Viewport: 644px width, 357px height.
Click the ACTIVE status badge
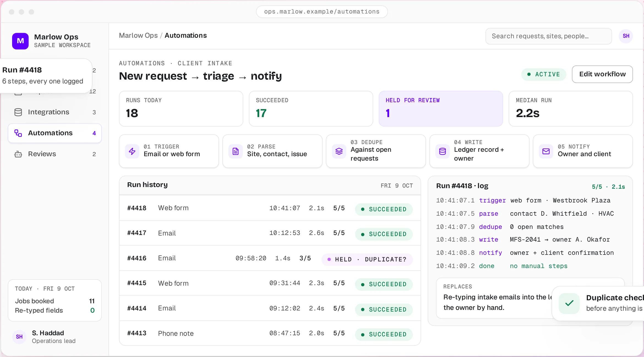click(544, 74)
